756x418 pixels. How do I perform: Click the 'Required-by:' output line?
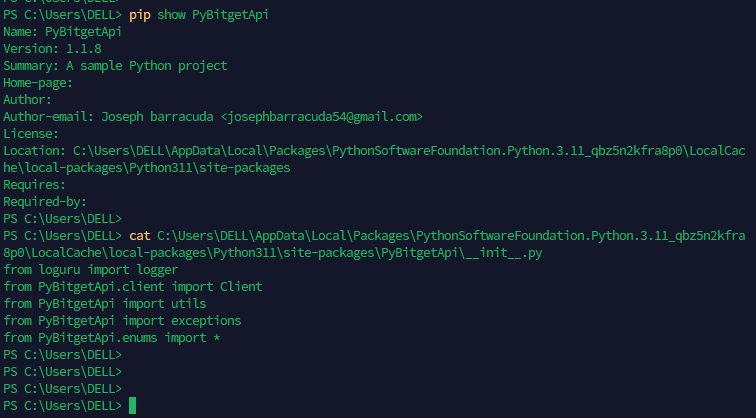(x=44, y=202)
